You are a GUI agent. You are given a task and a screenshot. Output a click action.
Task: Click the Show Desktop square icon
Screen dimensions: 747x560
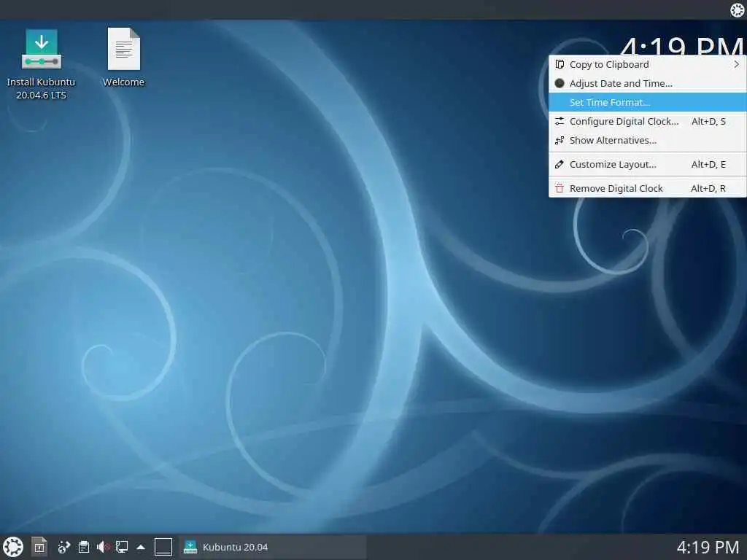[x=163, y=547]
